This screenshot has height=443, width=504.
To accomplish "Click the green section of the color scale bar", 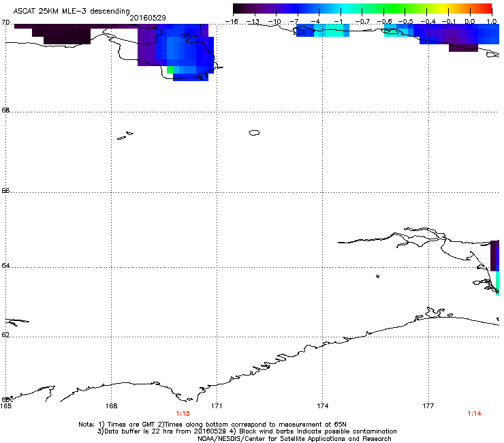I will (x=395, y=9).
